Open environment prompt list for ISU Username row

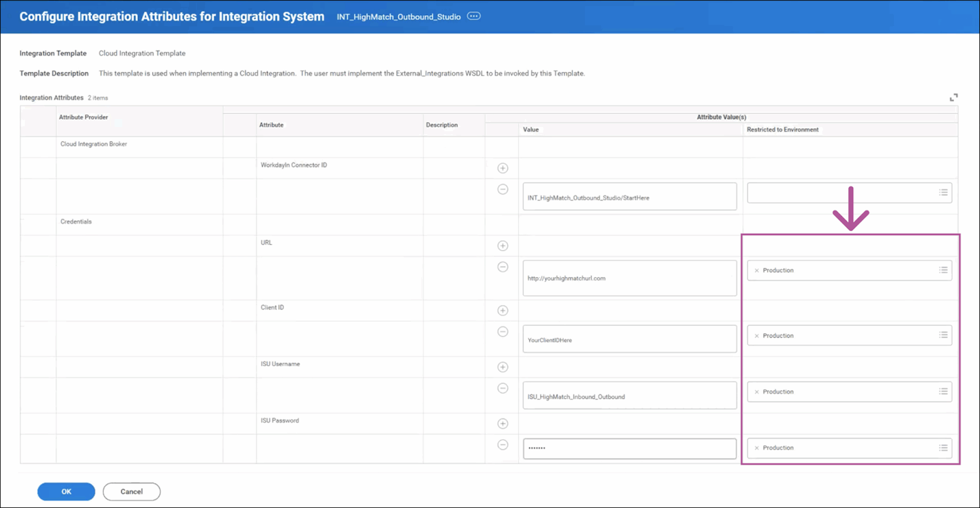943,391
